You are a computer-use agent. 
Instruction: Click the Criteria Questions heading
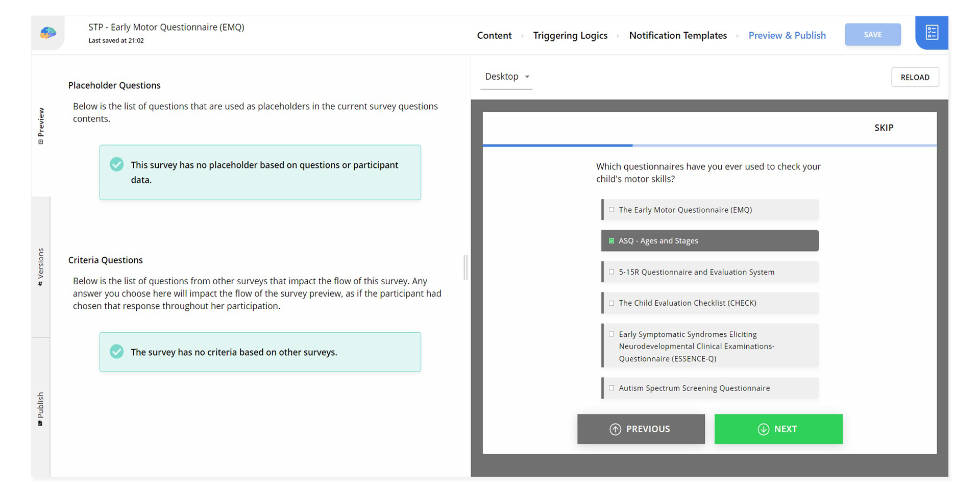tap(106, 260)
